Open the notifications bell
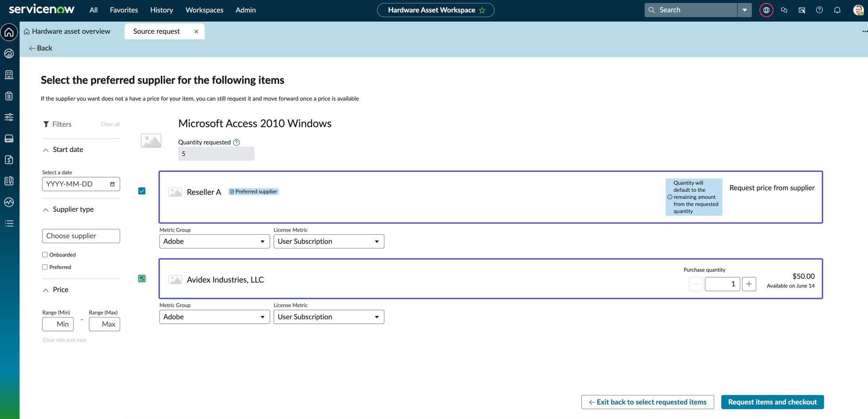This screenshot has height=419, width=868. tap(837, 10)
